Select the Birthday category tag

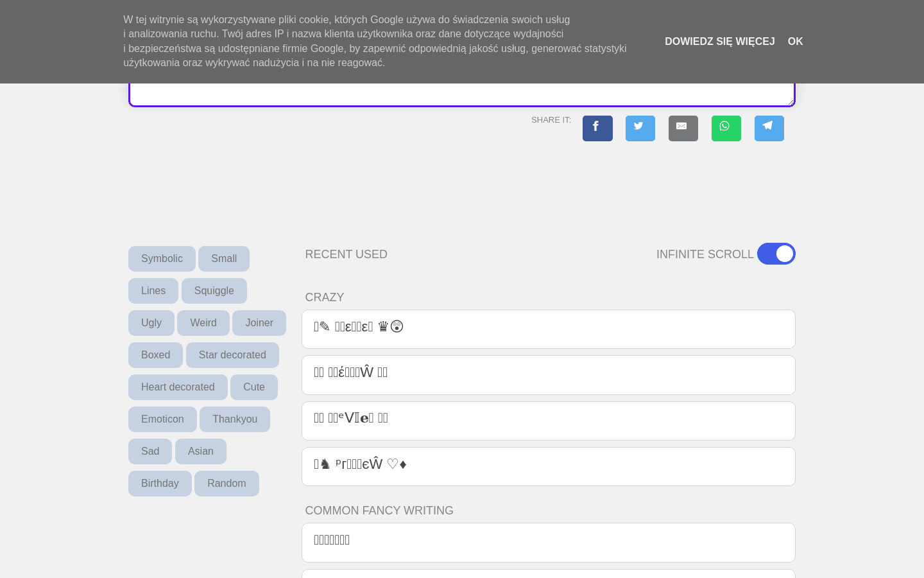coord(160,484)
